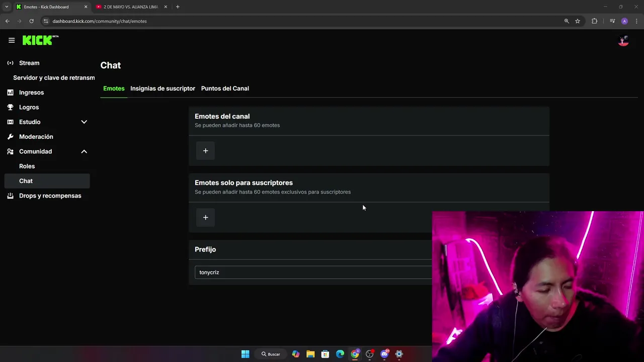Open Microsoft Store from the taskbar

coord(325,354)
